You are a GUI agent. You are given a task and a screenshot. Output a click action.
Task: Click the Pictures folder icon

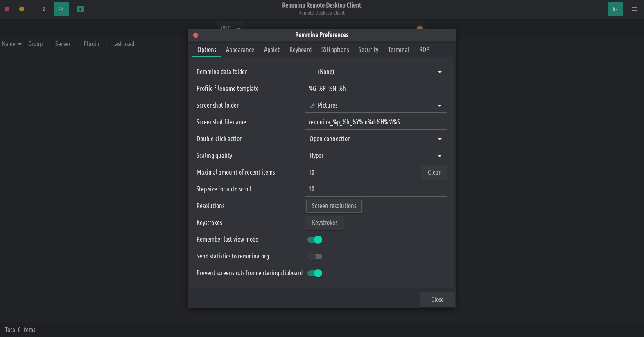pyautogui.click(x=312, y=106)
